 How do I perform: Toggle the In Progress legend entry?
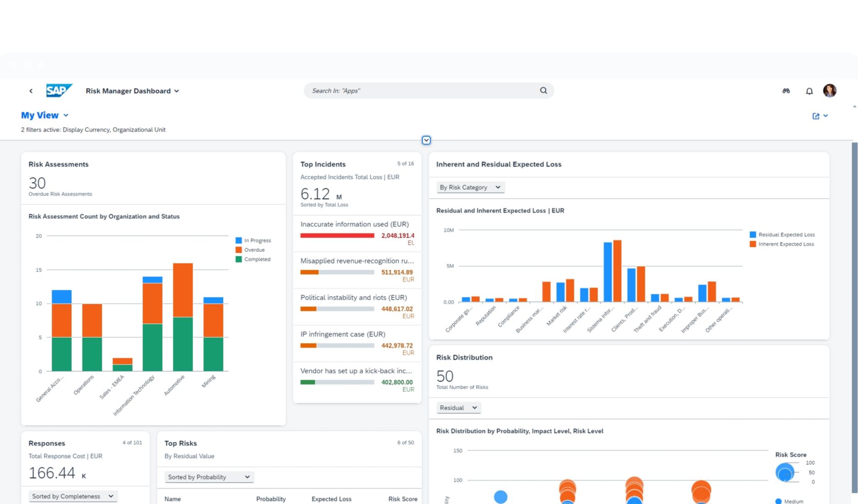click(253, 241)
